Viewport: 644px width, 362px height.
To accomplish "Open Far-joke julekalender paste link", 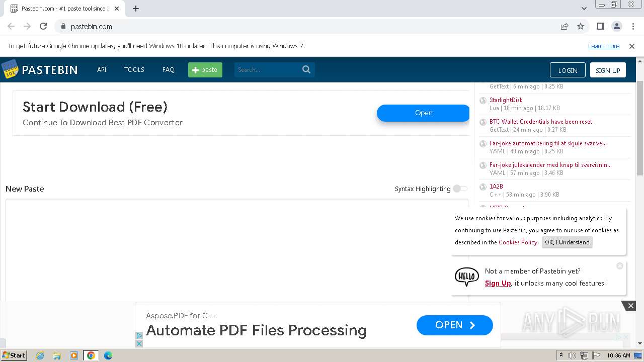I will [x=550, y=165].
